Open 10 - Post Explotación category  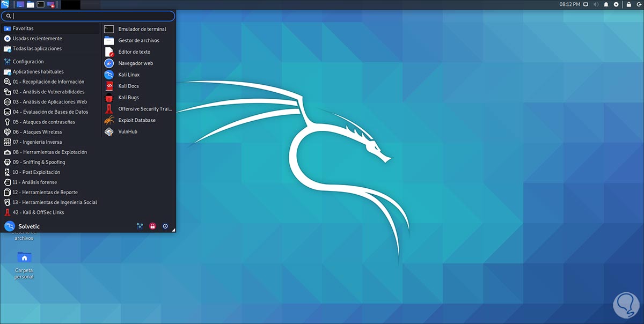51,172
